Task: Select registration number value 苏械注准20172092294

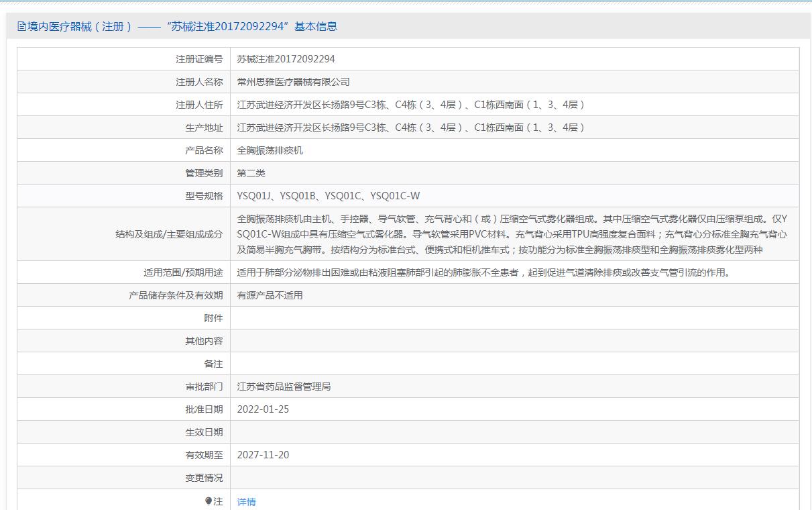Action: pyautogui.click(x=286, y=59)
